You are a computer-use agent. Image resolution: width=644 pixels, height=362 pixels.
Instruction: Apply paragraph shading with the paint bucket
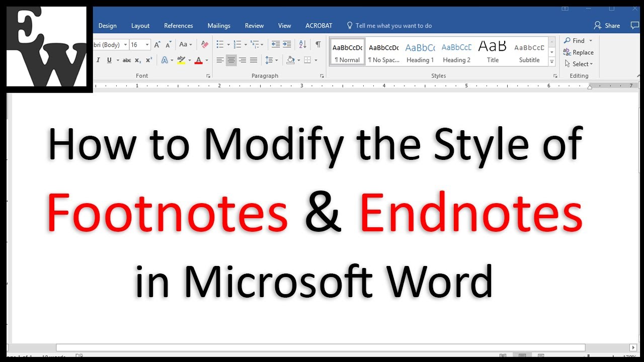[x=290, y=60]
